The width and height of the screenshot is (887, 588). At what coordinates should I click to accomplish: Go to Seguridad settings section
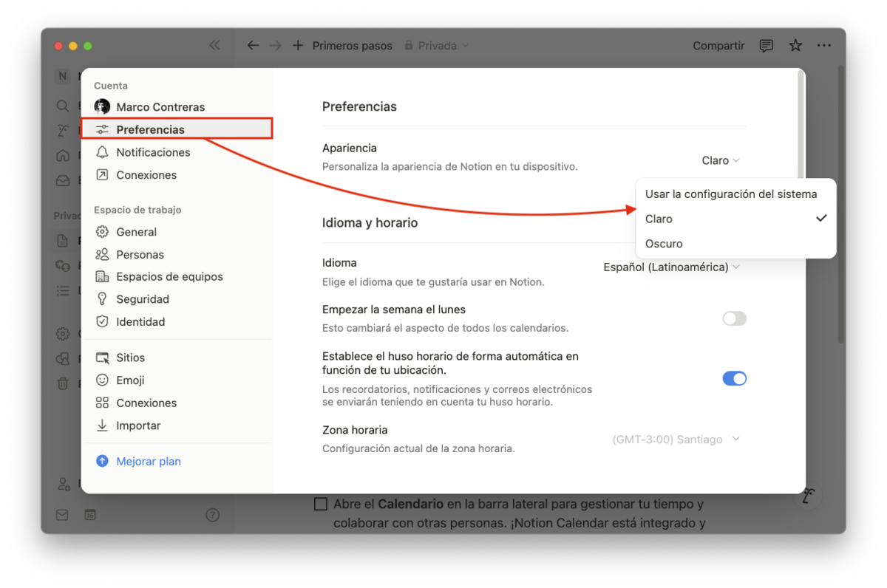pos(143,299)
